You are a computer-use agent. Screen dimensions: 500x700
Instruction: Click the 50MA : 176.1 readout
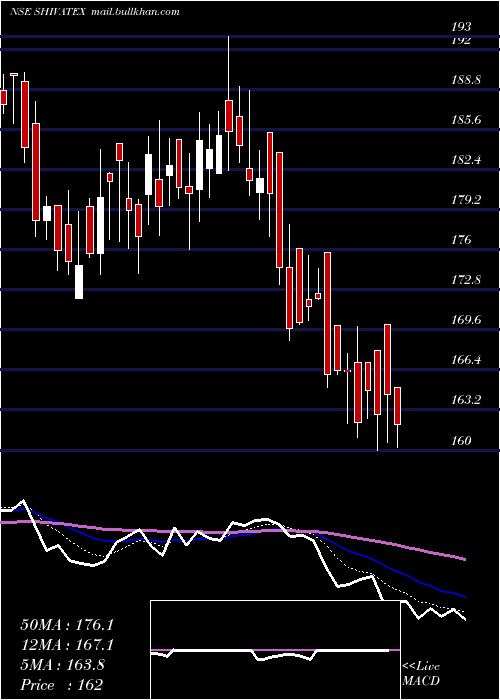(67, 625)
